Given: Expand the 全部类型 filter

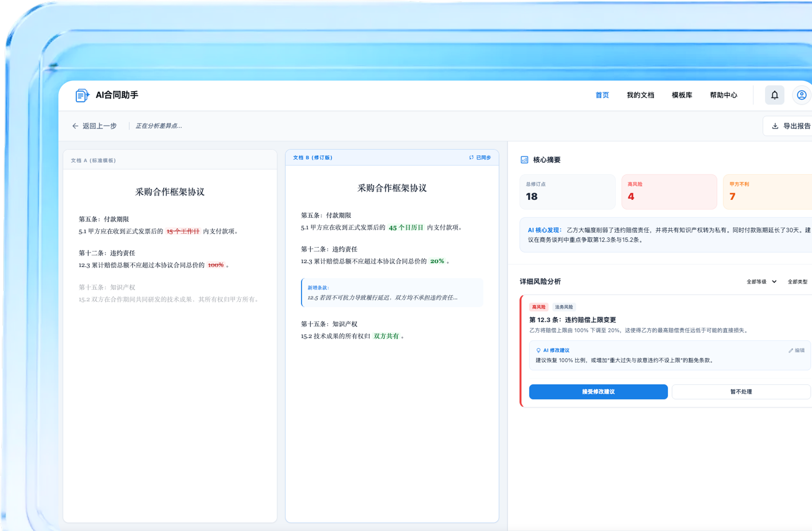Looking at the screenshot, I should 798,282.
